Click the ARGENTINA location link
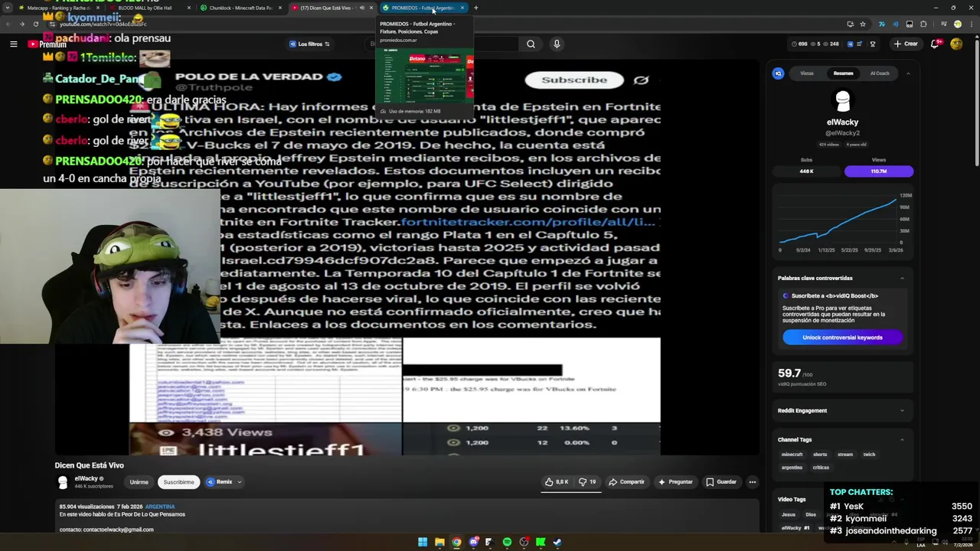This screenshot has width=980, height=551. [160, 507]
